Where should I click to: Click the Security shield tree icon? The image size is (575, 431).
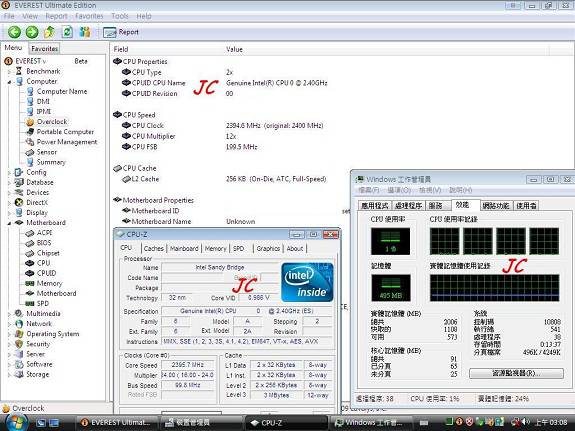(x=19, y=344)
